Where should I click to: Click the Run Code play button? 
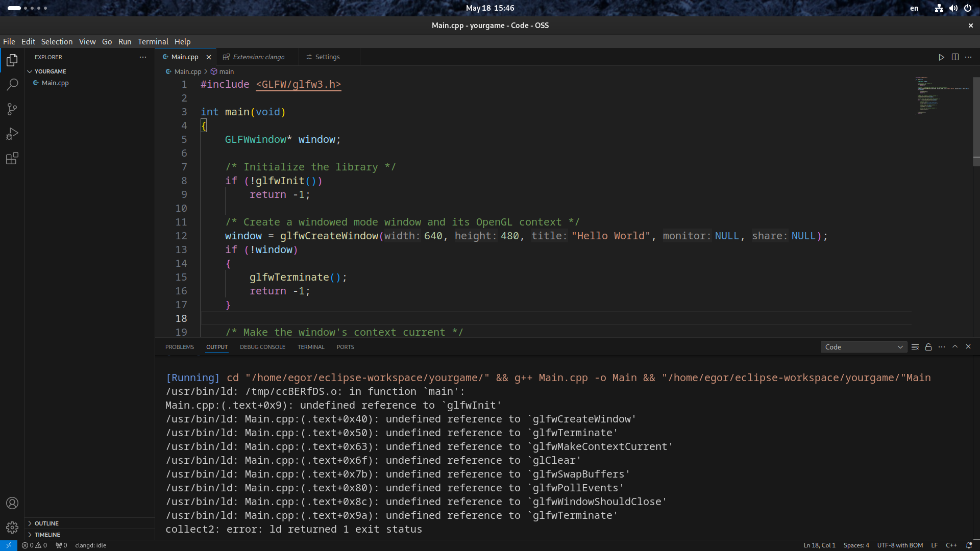941,57
